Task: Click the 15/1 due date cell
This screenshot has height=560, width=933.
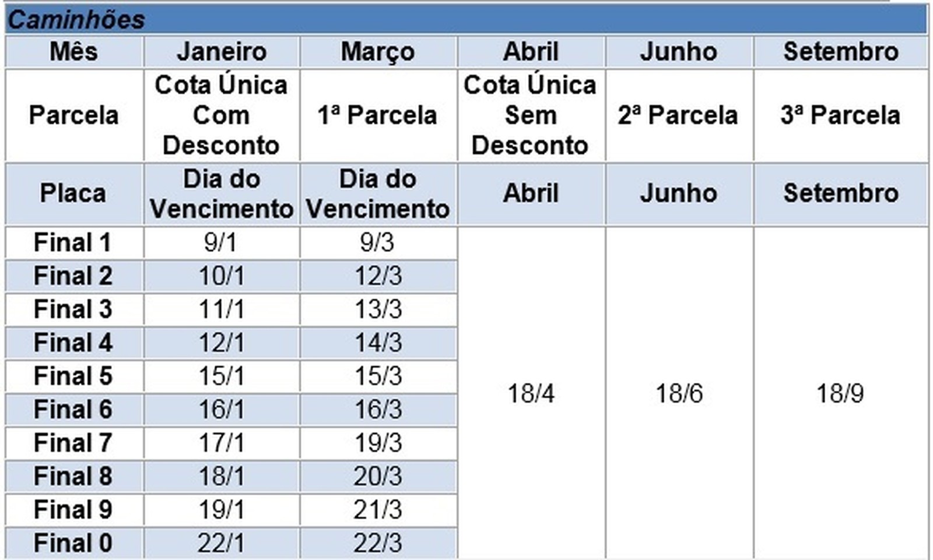Action: (x=221, y=376)
